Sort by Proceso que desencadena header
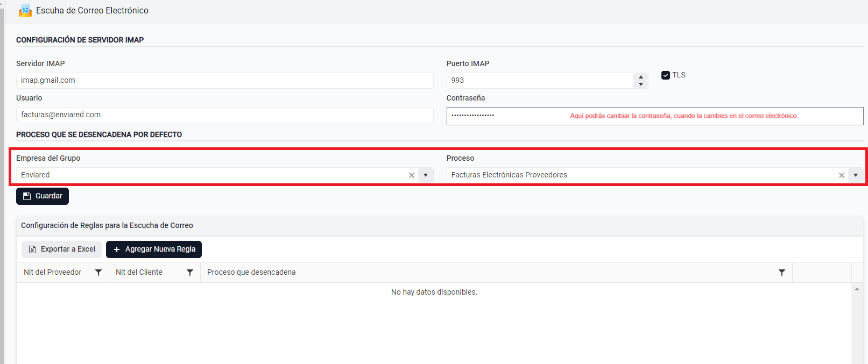 [251, 273]
